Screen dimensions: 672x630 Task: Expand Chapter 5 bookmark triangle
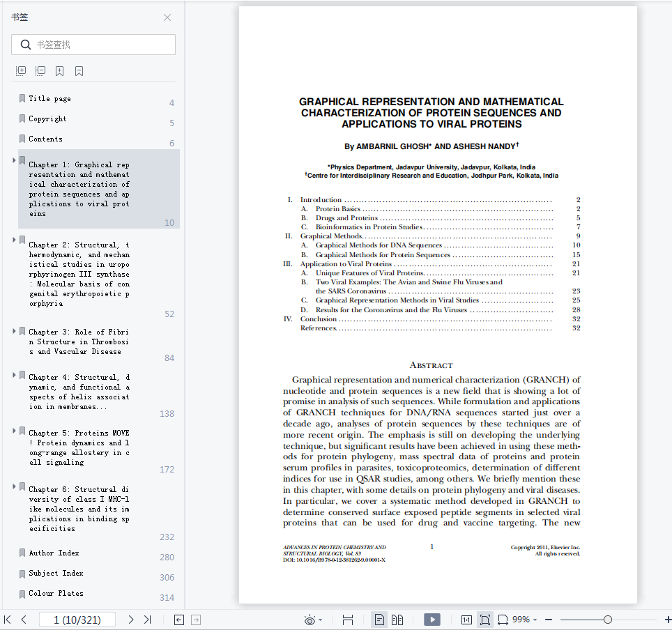coord(14,431)
